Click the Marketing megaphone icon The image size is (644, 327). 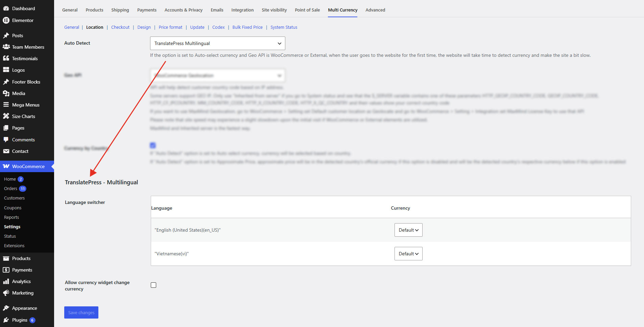pos(6,293)
